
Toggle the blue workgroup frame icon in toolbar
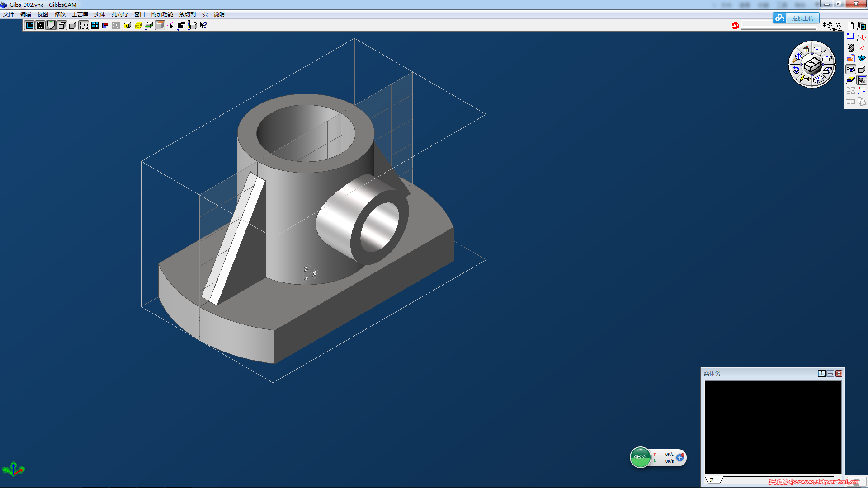(29, 25)
